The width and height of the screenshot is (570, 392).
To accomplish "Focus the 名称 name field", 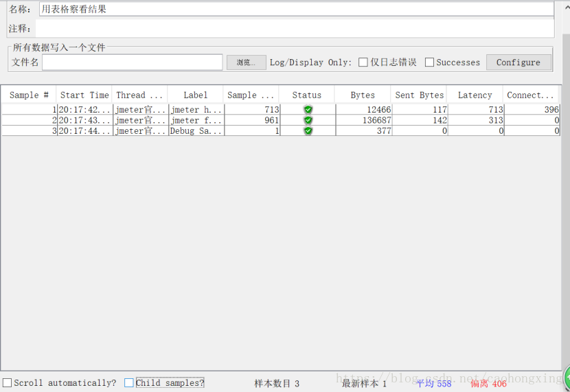I will click(x=296, y=9).
